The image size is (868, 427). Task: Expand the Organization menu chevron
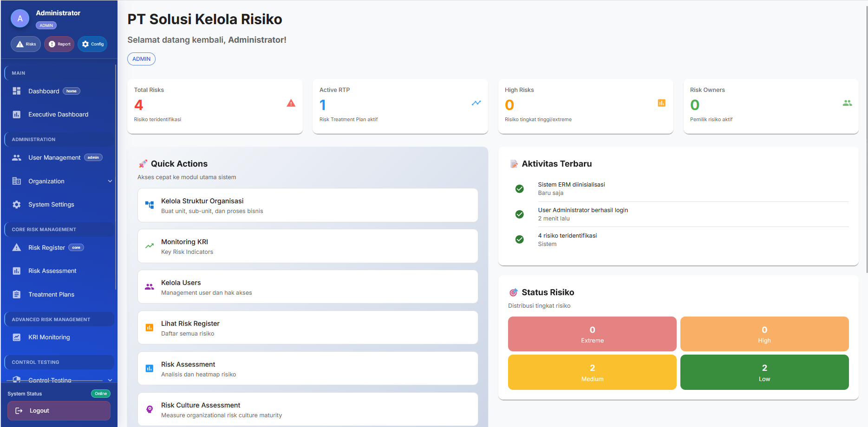[110, 181]
